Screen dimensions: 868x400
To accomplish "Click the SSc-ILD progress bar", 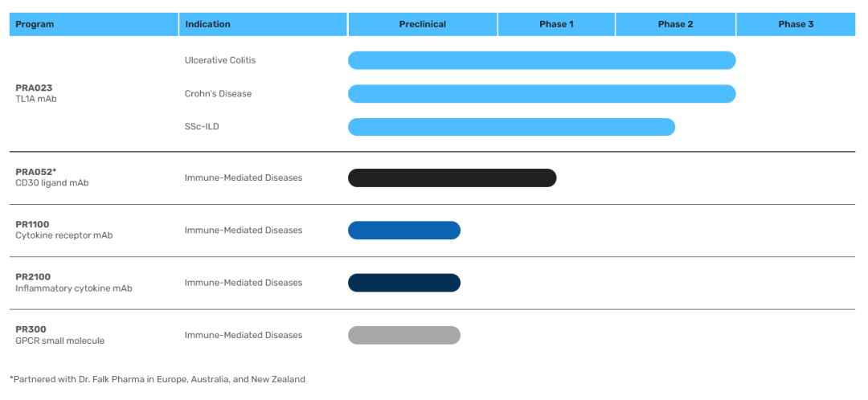I will tap(511, 127).
